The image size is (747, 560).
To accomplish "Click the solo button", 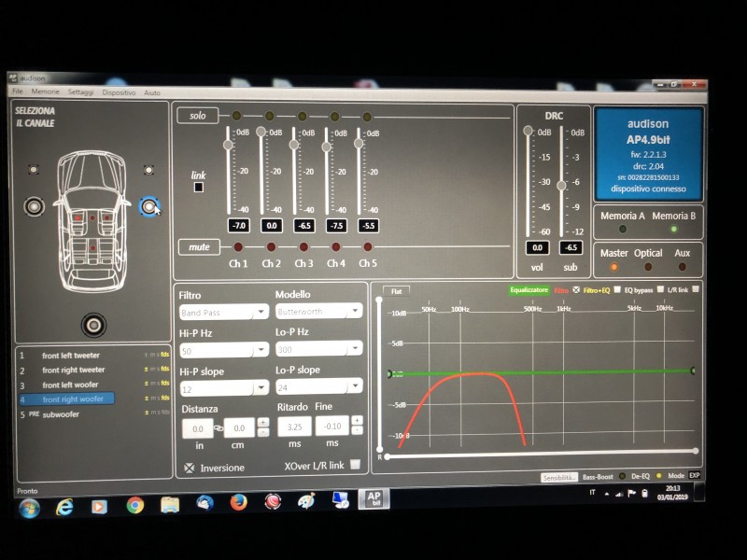I will (198, 116).
